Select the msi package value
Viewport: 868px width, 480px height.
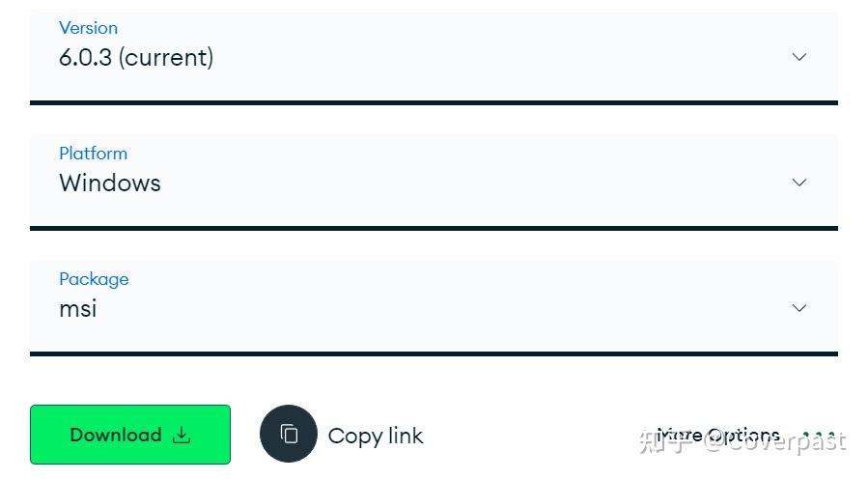coord(78,309)
